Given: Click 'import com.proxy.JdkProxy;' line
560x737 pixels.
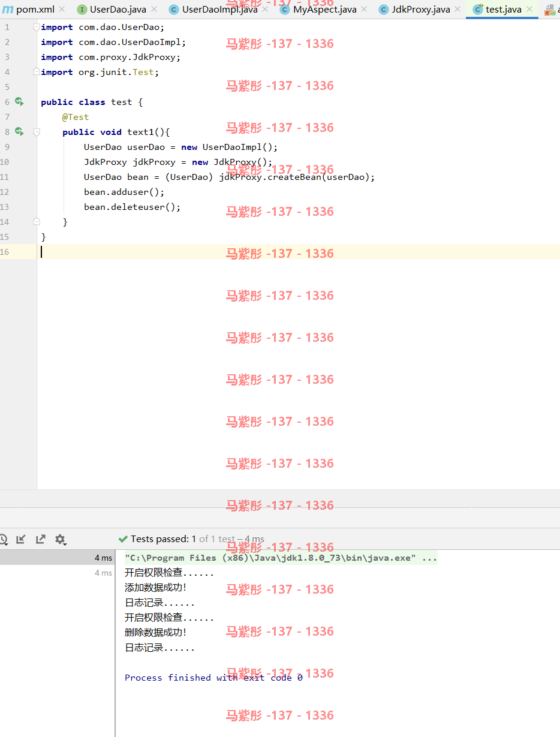Looking at the screenshot, I should pyautogui.click(x=111, y=57).
